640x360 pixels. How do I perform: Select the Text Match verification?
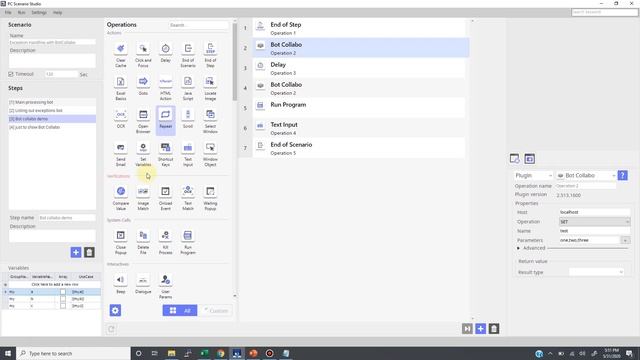coord(188,198)
